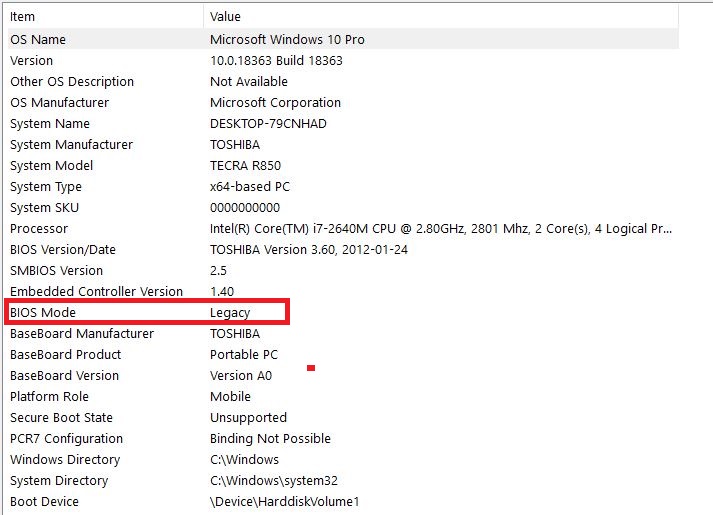Select the System Model row
The width and height of the screenshot is (713, 515).
(343, 165)
